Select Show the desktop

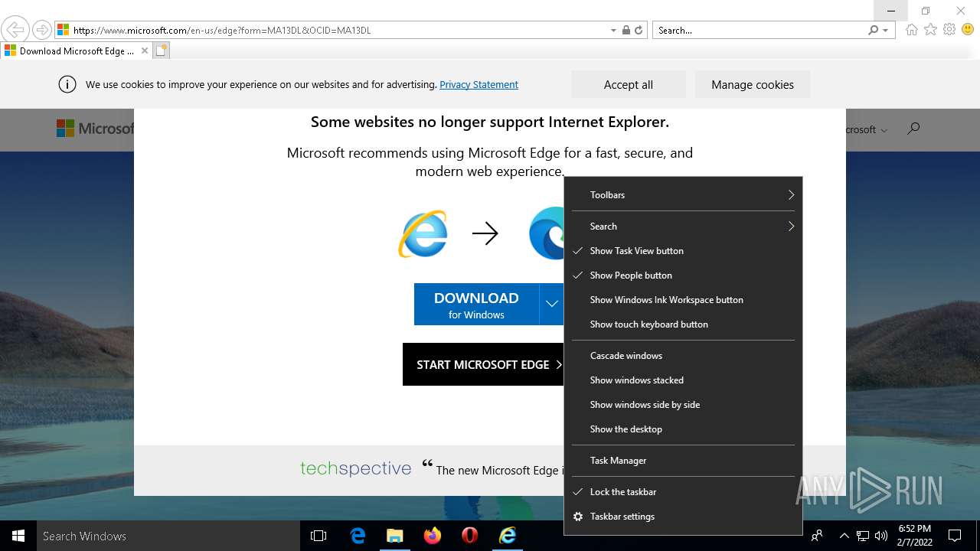tap(683, 429)
